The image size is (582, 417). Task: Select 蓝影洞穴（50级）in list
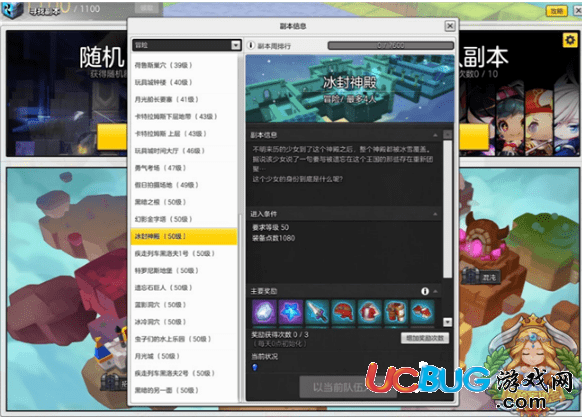tap(184, 305)
